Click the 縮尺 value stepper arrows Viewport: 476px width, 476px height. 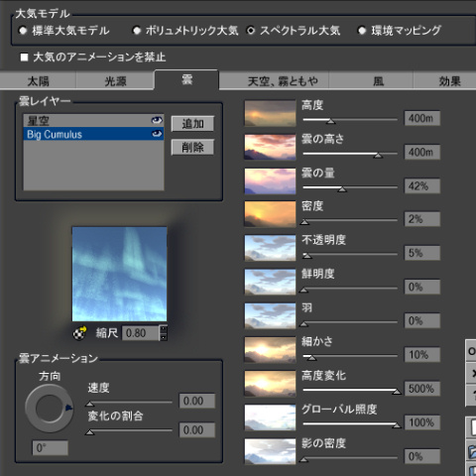tap(164, 333)
